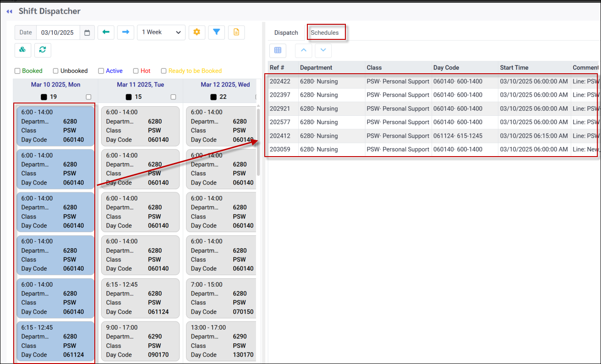
Task: Select schedule row with Ref # 202577
Action: coord(433,122)
